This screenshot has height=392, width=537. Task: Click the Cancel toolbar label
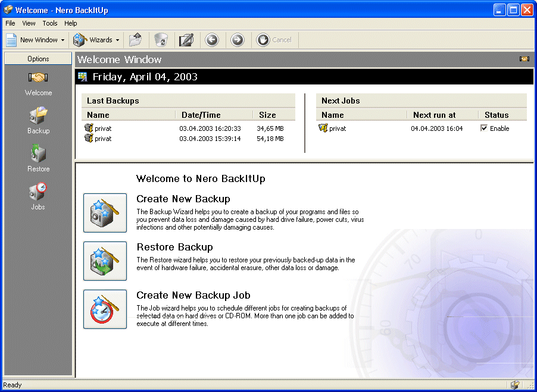tap(282, 40)
